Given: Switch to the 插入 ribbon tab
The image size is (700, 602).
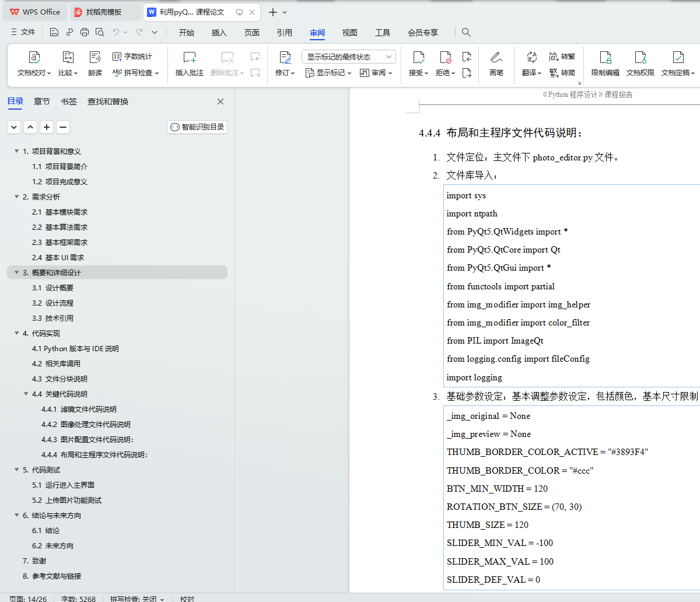Looking at the screenshot, I should pyautogui.click(x=219, y=33).
